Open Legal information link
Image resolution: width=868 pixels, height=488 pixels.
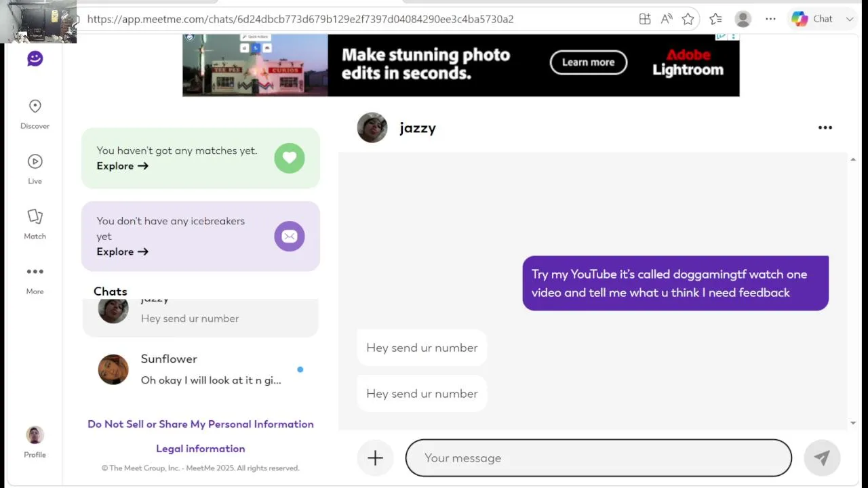[201, 449]
